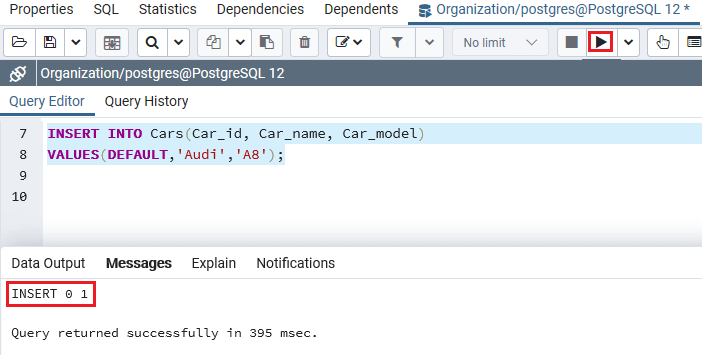The width and height of the screenshot is (702, 361).
Task: Click 'Query returned successfully in 395 msec.' text
Action: pos(164,333)
